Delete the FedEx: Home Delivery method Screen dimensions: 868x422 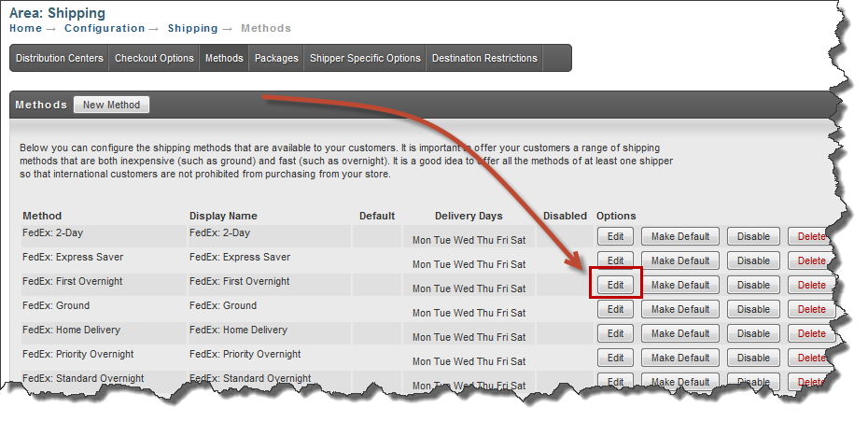coord(811,334)
